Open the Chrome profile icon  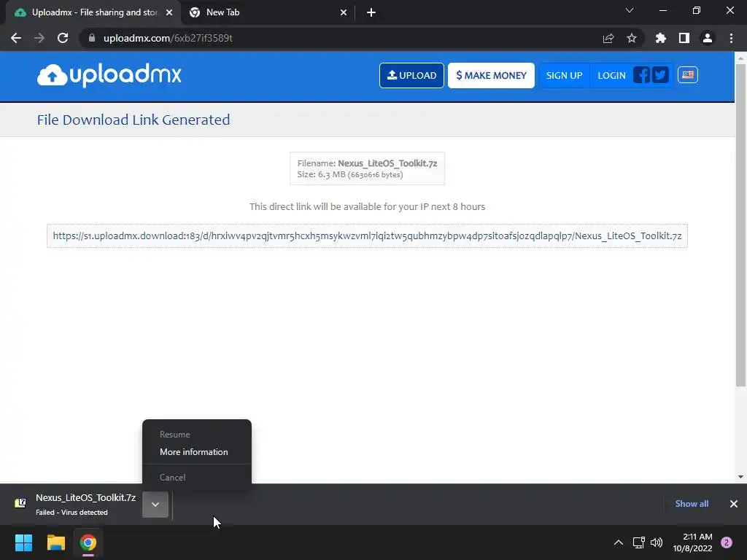click(707, 38)
